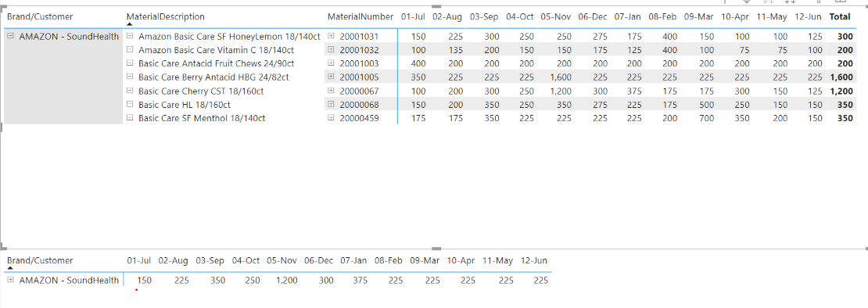Collapse Basic Care Cherry CST row
This screenshot has width=868, height=308.
[x=130, y=90]
